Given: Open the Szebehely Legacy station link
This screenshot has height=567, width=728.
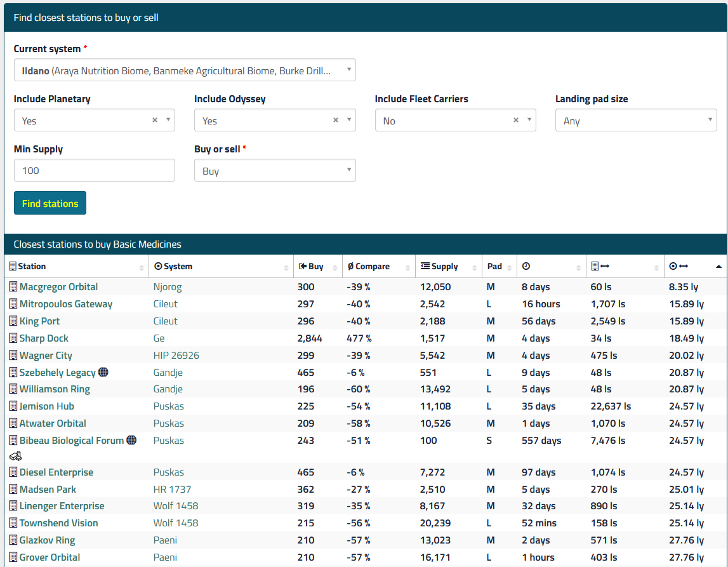Looking at the screenshot, I should coord(58,373).
